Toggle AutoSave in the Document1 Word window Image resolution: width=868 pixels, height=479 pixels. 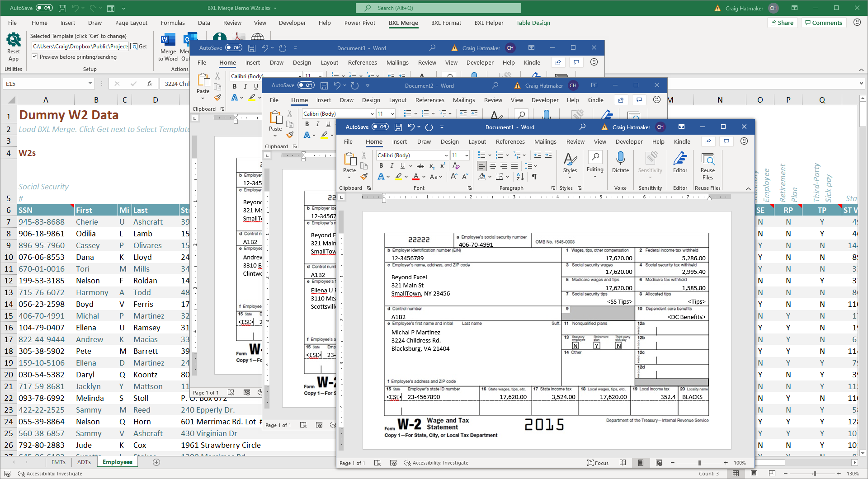[x=379, y=127]
